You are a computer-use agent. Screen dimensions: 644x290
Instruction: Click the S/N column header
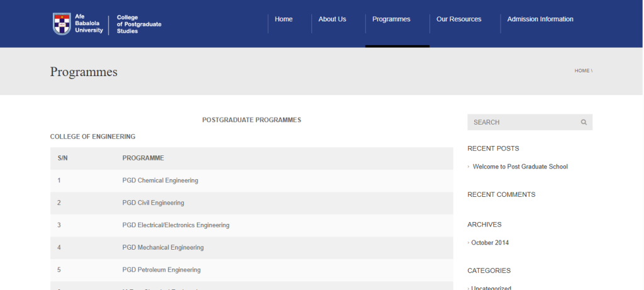[62, 158]
